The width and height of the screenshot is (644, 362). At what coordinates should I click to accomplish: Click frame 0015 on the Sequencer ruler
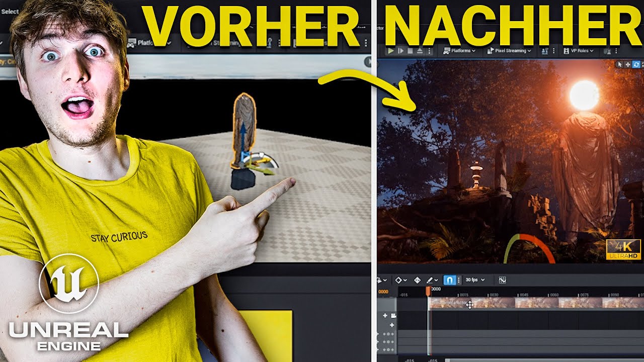click(464, 295)
